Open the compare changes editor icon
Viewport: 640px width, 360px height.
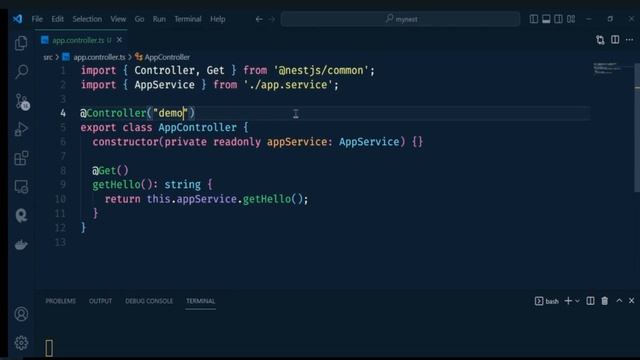[x=600, y=40]
